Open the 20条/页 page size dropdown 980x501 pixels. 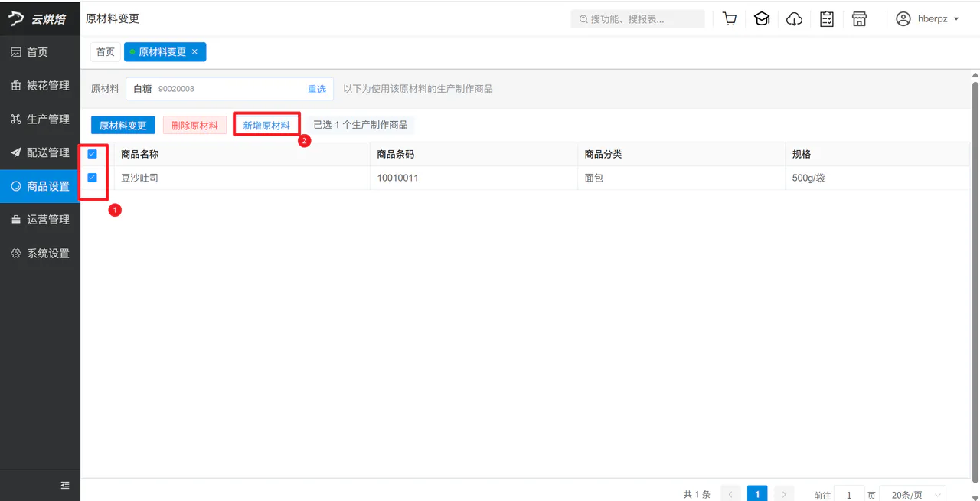tap(913, 495)
